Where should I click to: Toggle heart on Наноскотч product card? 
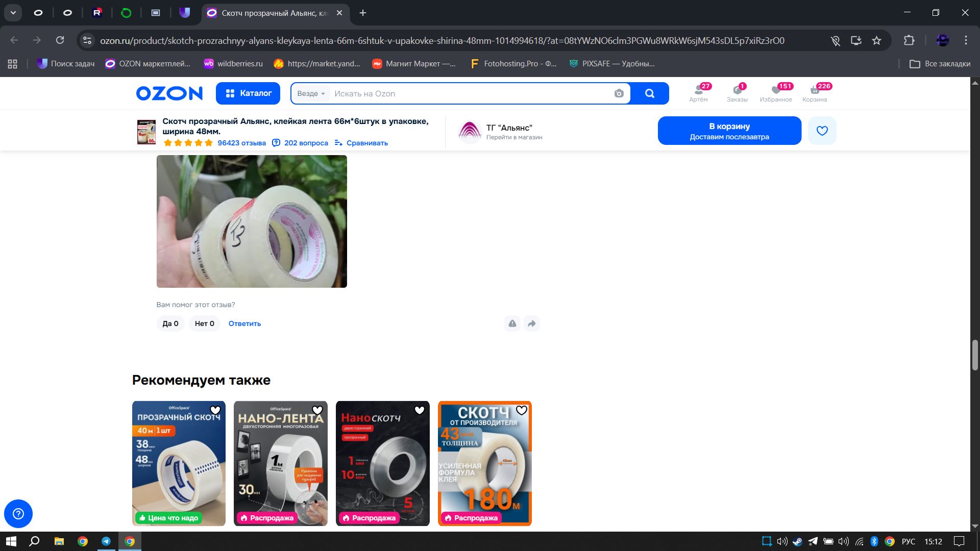420,411
